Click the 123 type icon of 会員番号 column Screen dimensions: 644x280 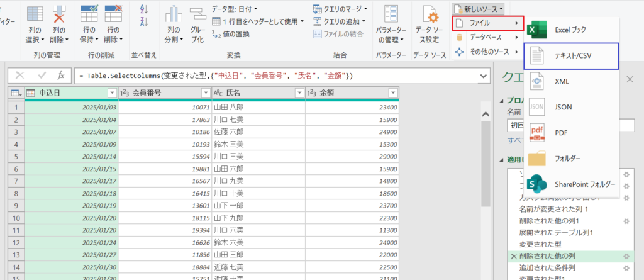(x=125, y=93)
